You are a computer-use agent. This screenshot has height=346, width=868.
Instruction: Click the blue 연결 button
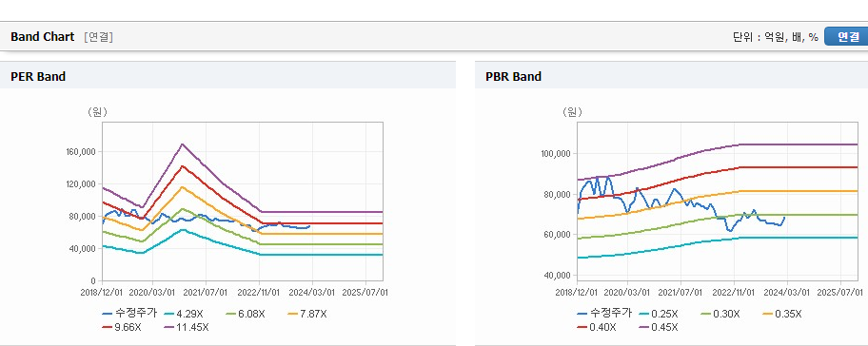tap(846, 36)
